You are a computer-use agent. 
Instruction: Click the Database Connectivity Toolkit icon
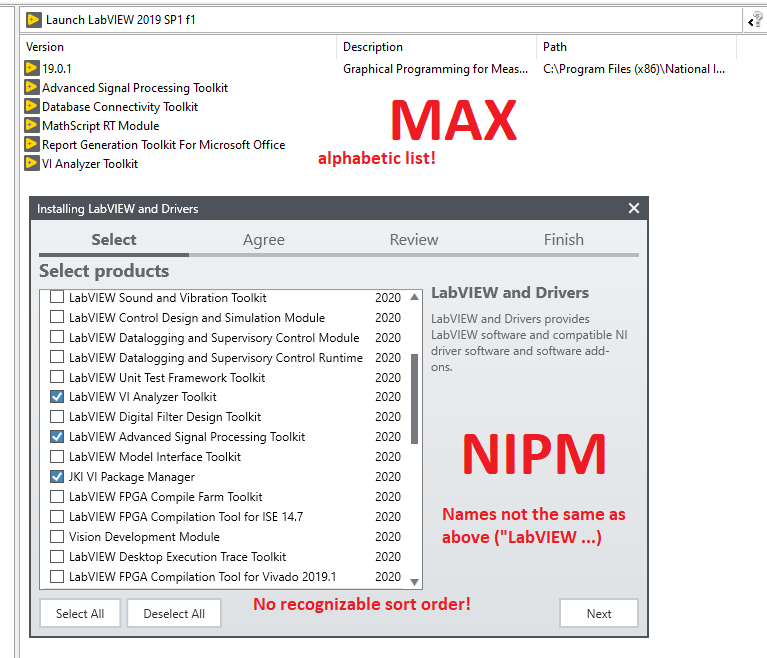click(x=31, y=106)
